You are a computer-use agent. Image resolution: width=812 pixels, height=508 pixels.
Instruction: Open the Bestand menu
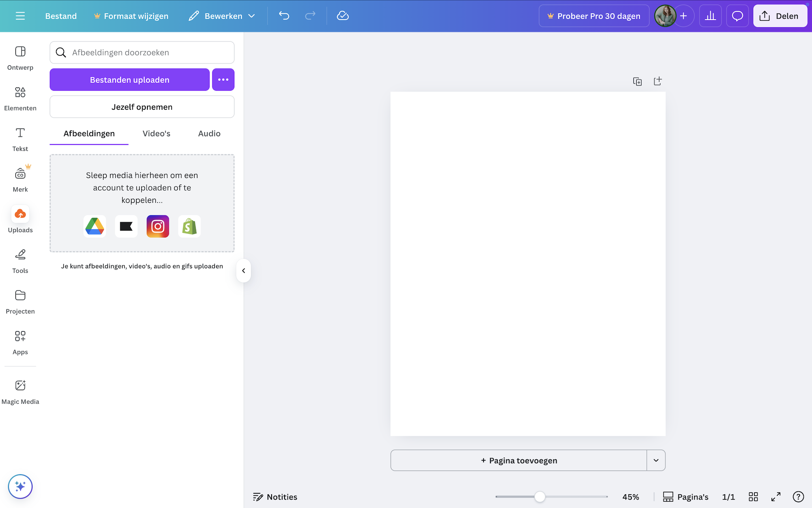click(x=61, y=16)
